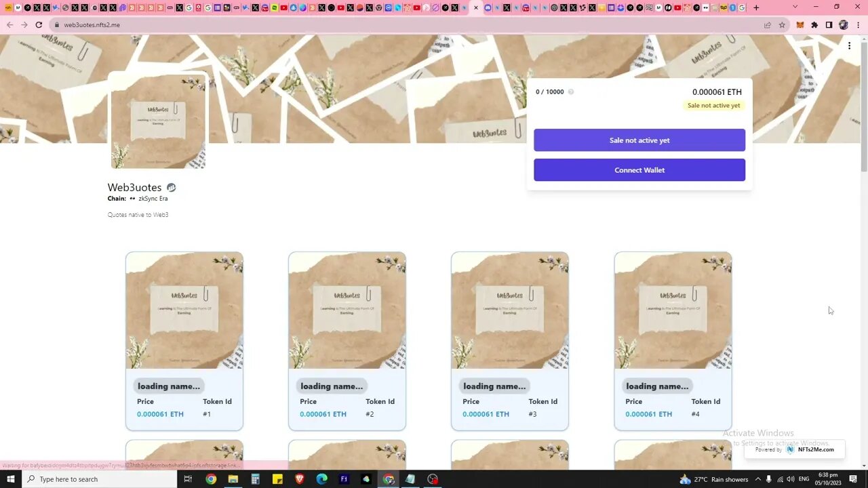Screen dimensions: 868x488
Task: Open the NFT card image for Token #2
Action: click(347, 310)
